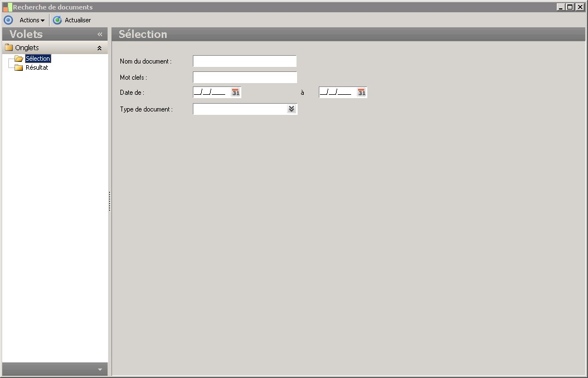The image size is (588, 378).
Task: Click the blue circle Actions icon
Action: 8,20
